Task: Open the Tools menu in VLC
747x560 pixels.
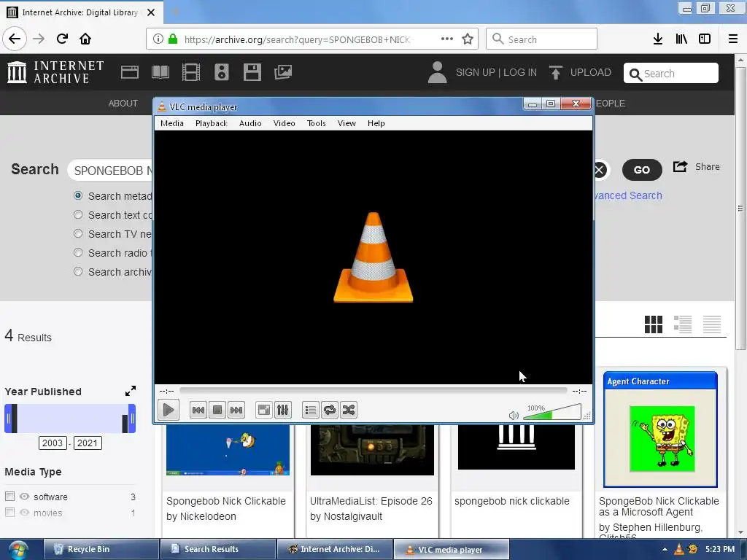Action: click(x=317, y=123)
